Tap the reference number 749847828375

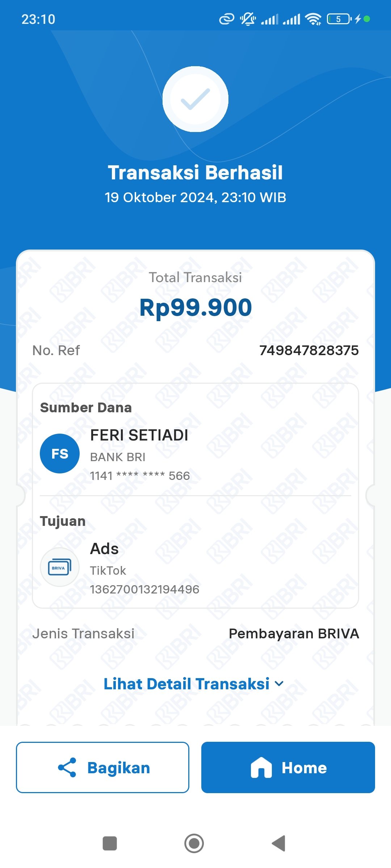[309, 350]
